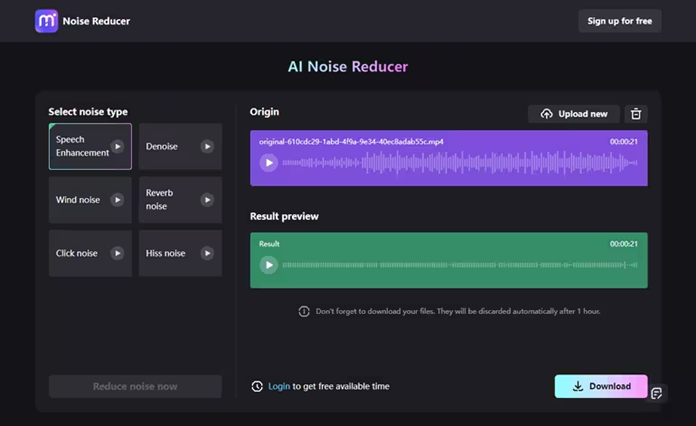Play the Click noise preview sample
This screenshot has width=696, height=426.
click(117, 253)
